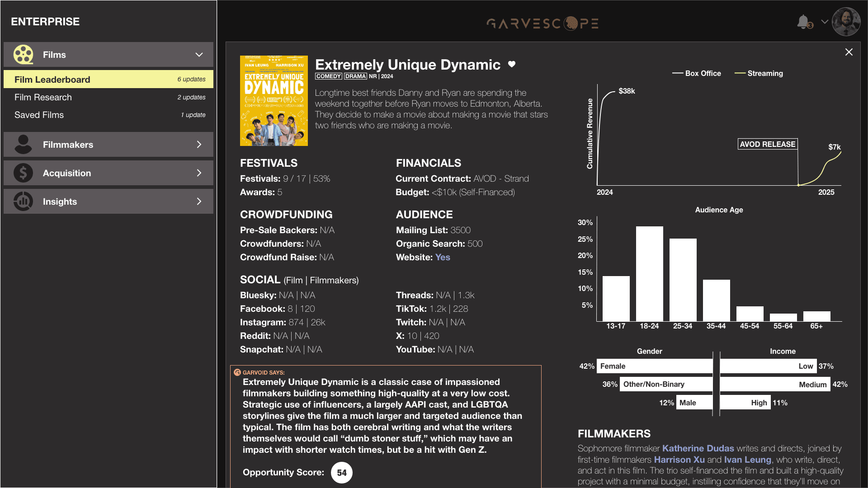Expand the Acquisition section chevron

click(x=199, y=173)
